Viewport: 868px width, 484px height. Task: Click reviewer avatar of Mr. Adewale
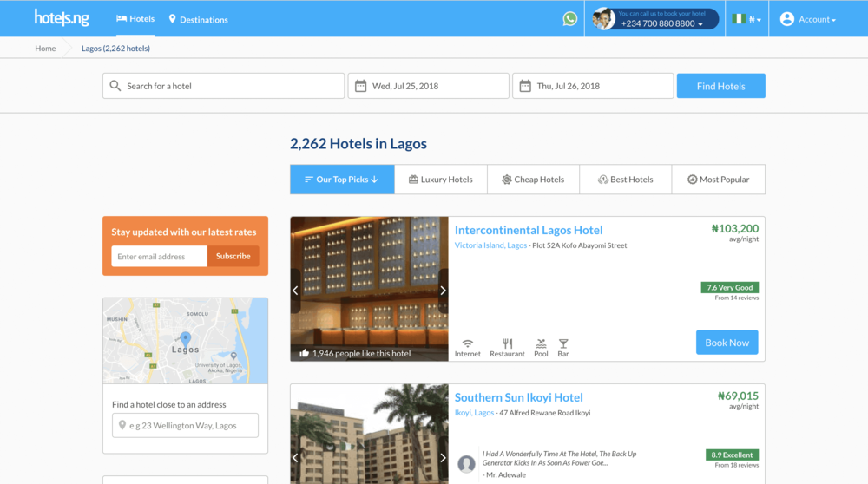[466, 463]
